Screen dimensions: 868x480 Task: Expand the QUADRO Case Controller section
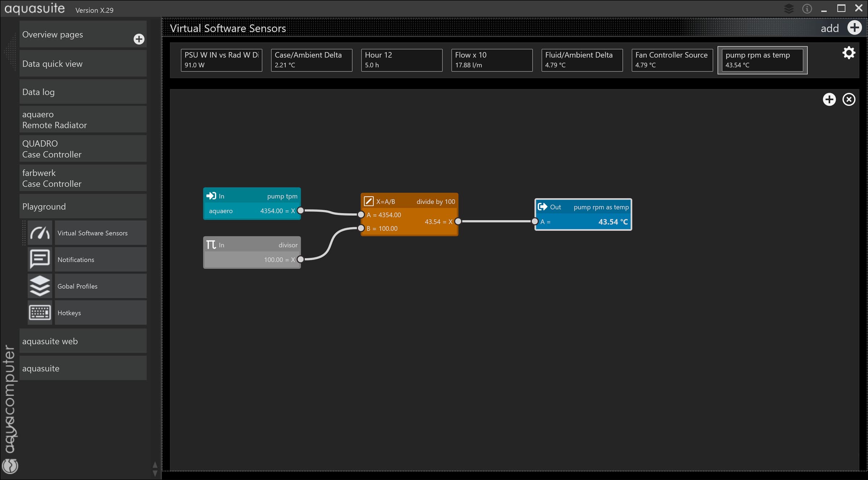point(83,149)
